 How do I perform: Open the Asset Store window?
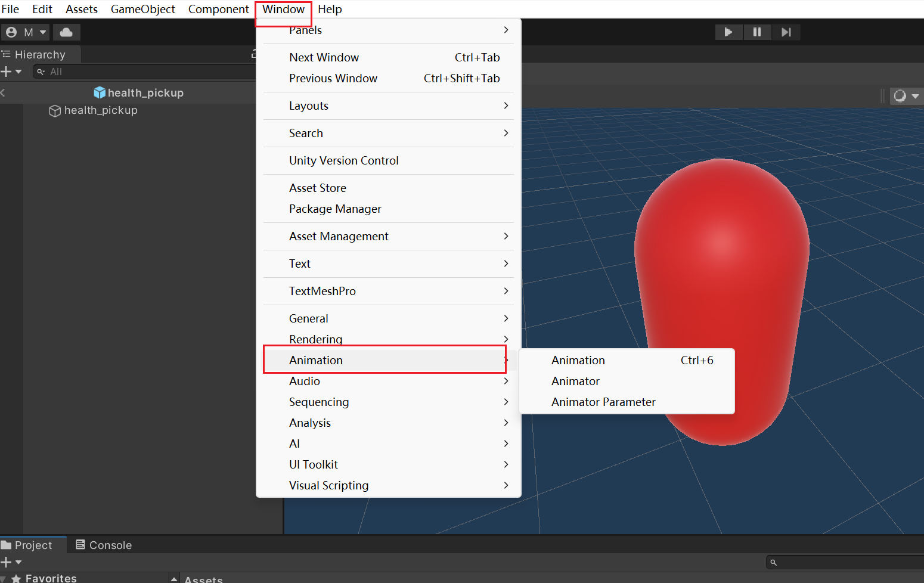coord(389,188)
